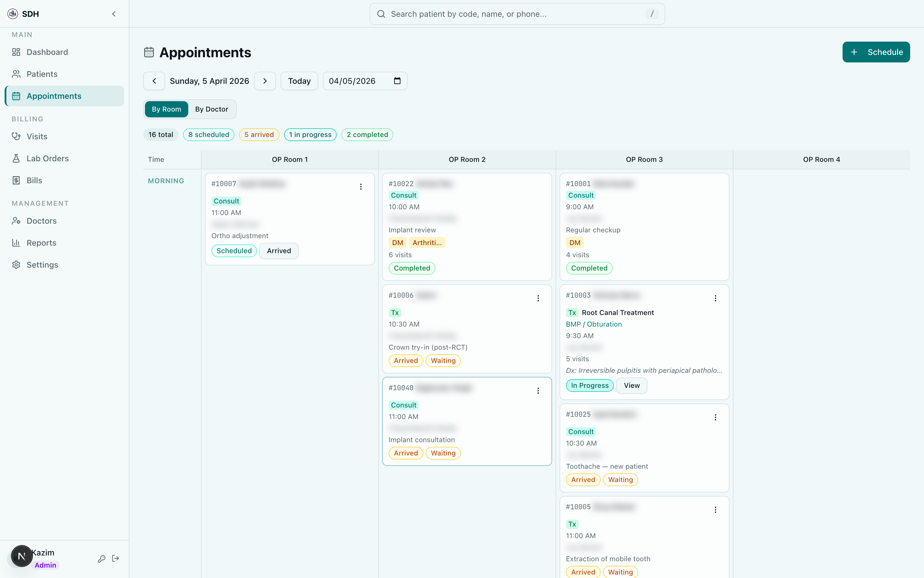
Task: Click the search magnifier icon
Action: (381, 14)
